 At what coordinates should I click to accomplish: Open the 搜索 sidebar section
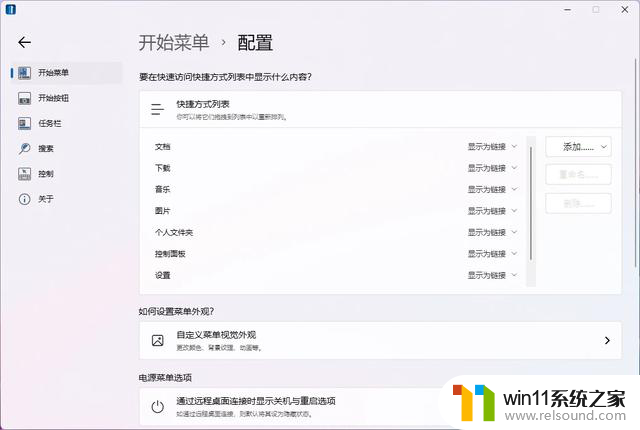(67, 149)
